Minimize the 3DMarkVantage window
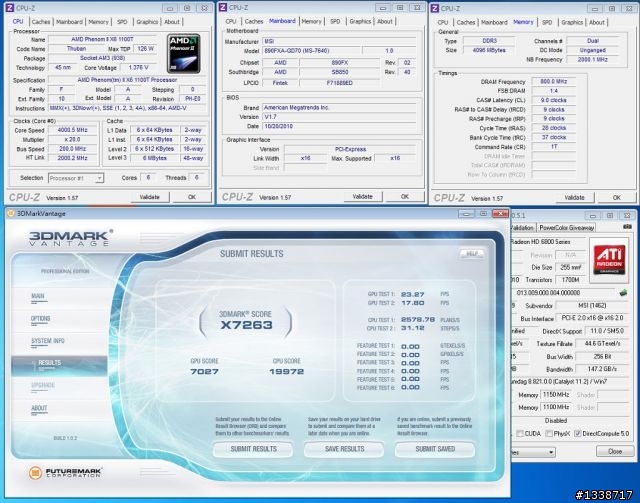Screen dimensions: 640x503 466,214
